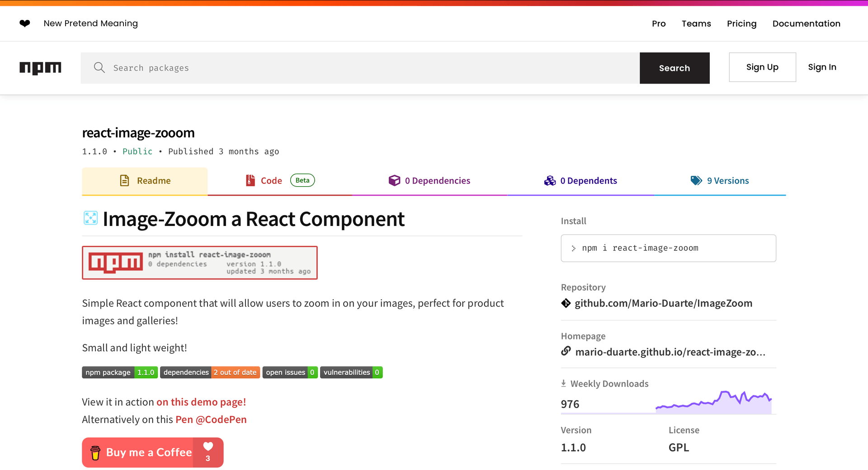Screen dimensions: 868x470
Task: Click the Dependents cubes icon
Action: pos(550,180)
